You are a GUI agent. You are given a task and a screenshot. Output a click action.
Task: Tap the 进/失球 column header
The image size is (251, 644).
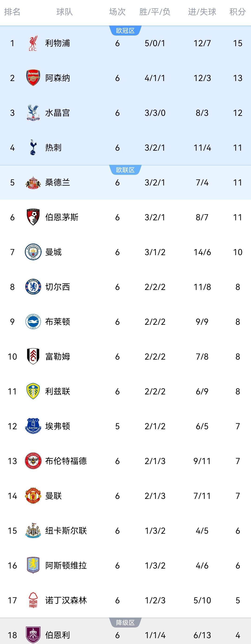coord(202,12)
